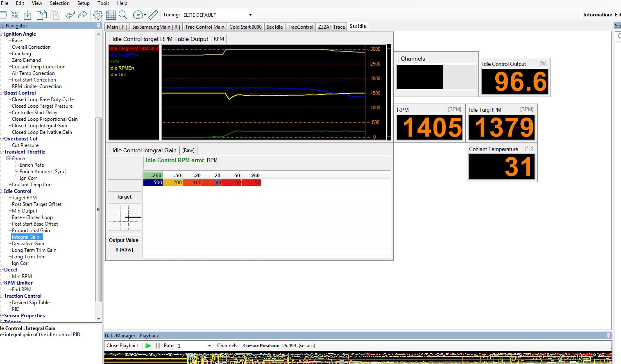Select the Idle RPMErr legend channel
The width and height of the screenshot is (621, 364).
(122, 68)
